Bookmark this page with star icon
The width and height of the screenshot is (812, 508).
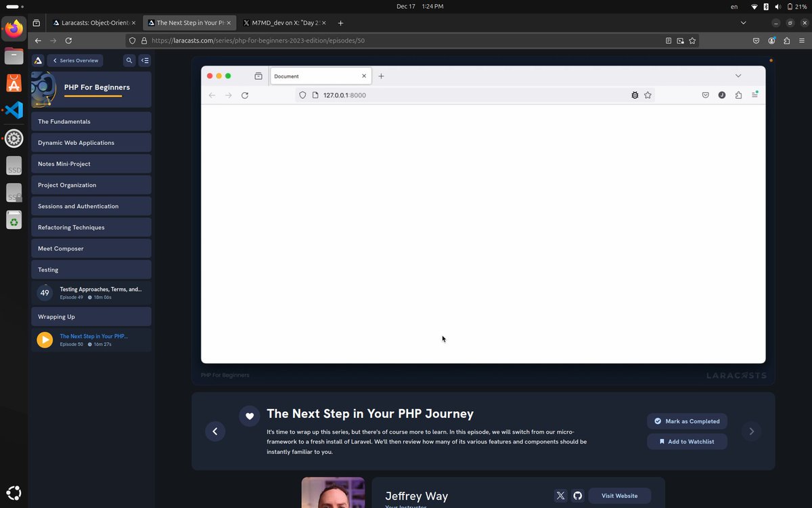click(692, 41)
